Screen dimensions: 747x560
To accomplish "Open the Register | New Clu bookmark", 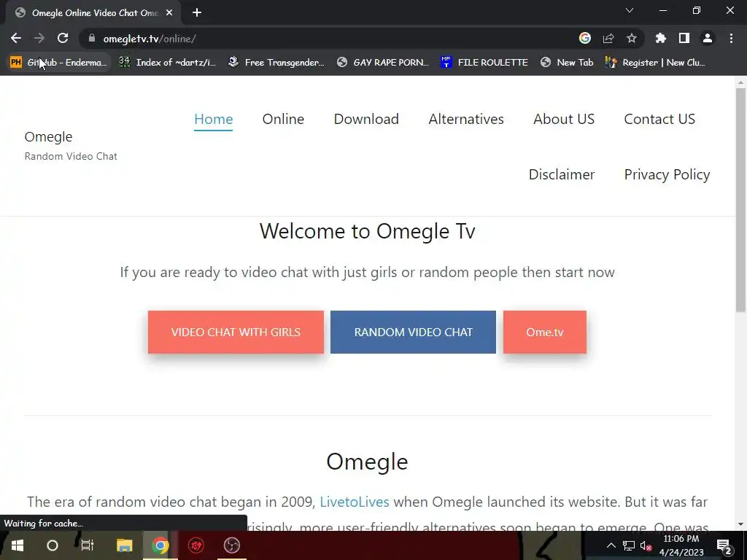I will click(655, 63).
